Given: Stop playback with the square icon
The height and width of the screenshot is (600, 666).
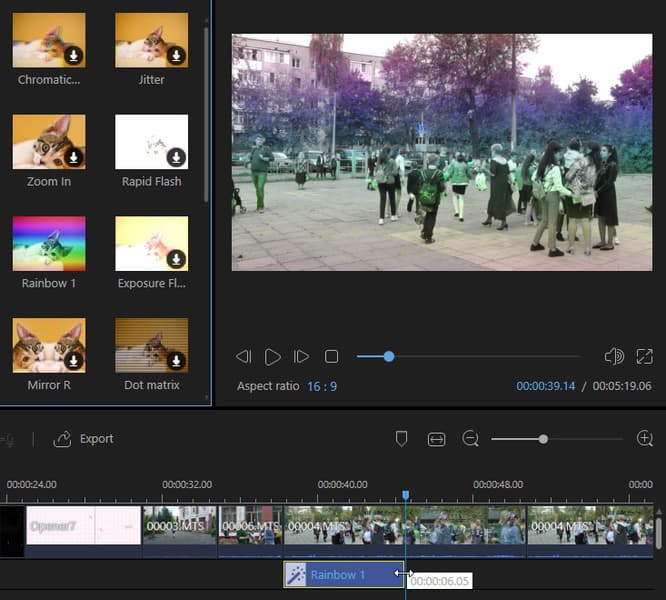Looking at the screenshot, I should pyautogui.click(x=331, y=357).
